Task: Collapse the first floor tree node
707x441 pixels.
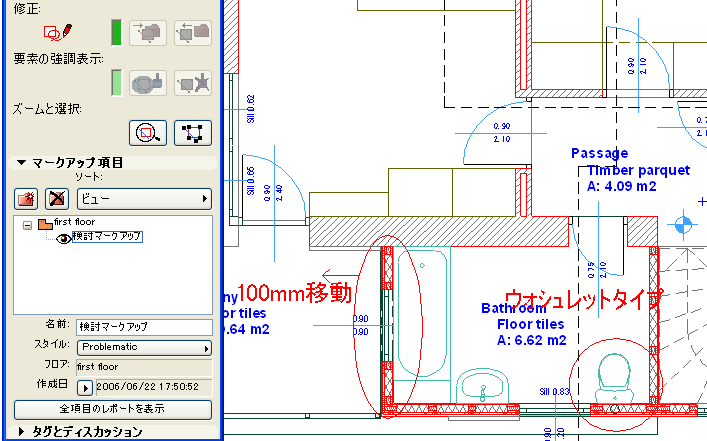Action: (x=28, y=225)
